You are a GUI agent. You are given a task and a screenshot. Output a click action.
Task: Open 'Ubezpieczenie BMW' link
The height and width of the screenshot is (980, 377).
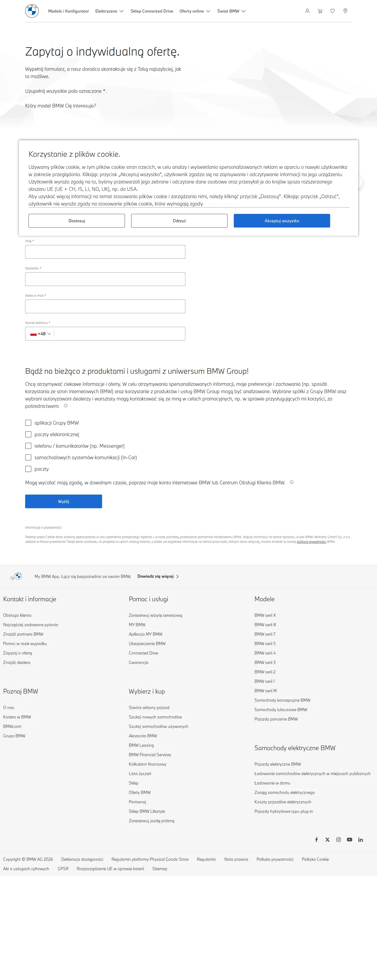147,644
